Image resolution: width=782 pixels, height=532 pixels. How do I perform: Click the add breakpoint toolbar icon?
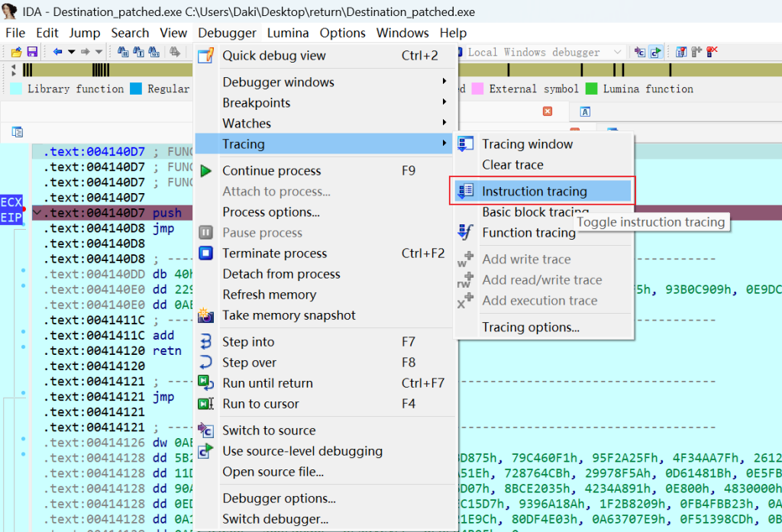tap(696, 52)
